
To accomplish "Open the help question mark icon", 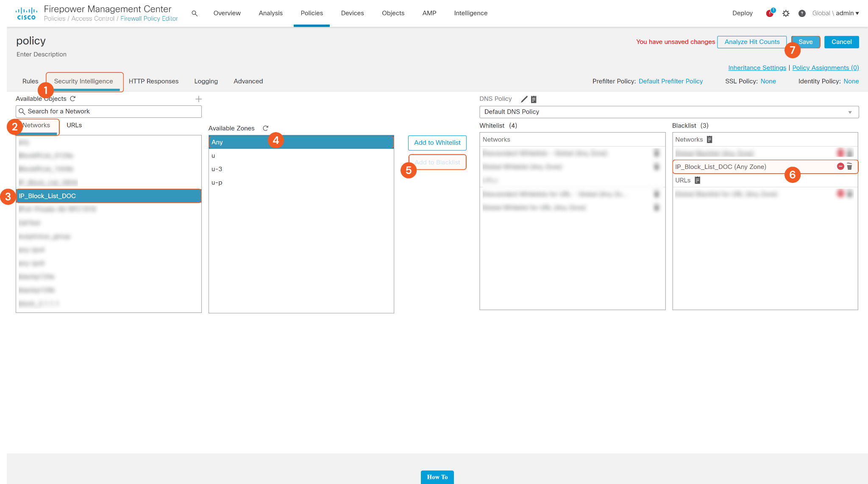I will point(801,14).
